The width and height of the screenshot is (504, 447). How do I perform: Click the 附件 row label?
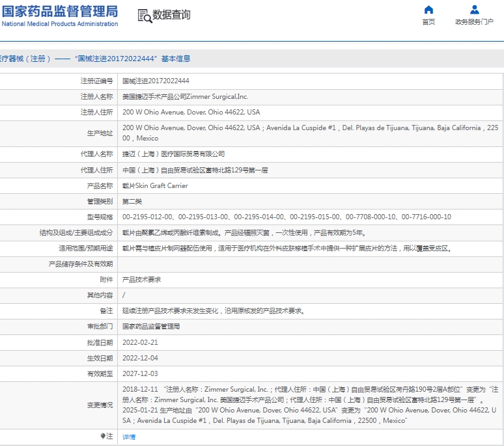106,280
